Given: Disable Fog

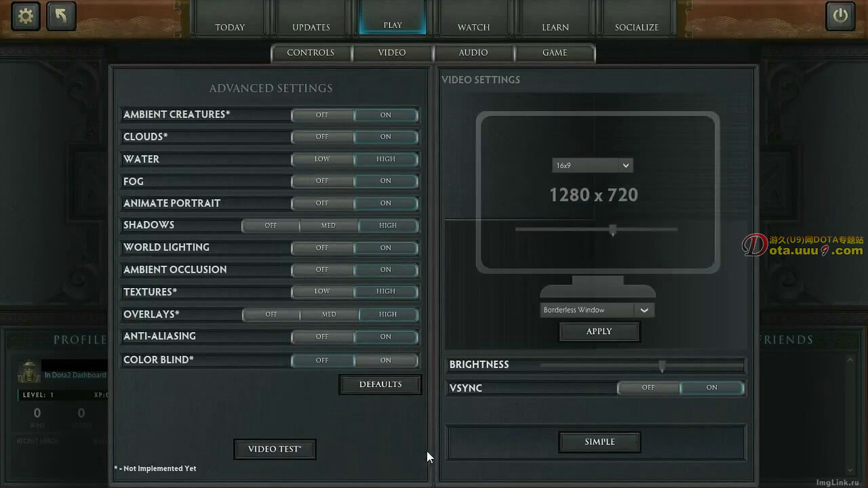Looking at the screenshot, I should (322, 181).
